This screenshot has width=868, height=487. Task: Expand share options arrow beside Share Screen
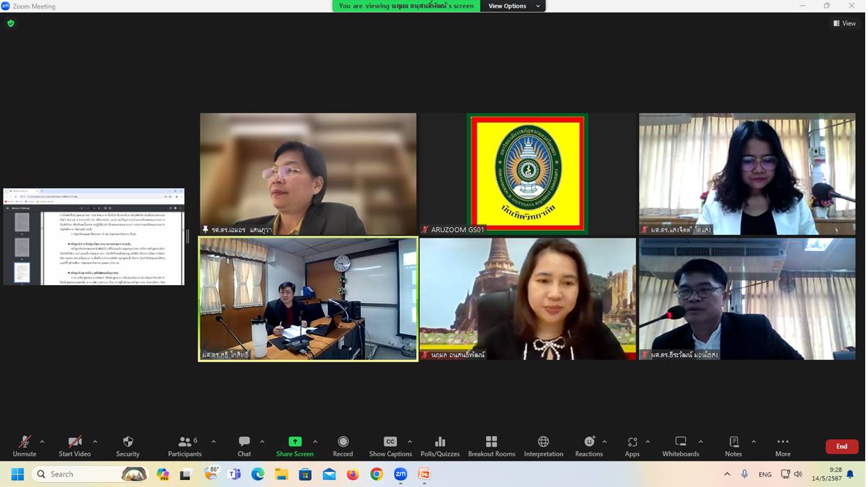click(315, 442)
